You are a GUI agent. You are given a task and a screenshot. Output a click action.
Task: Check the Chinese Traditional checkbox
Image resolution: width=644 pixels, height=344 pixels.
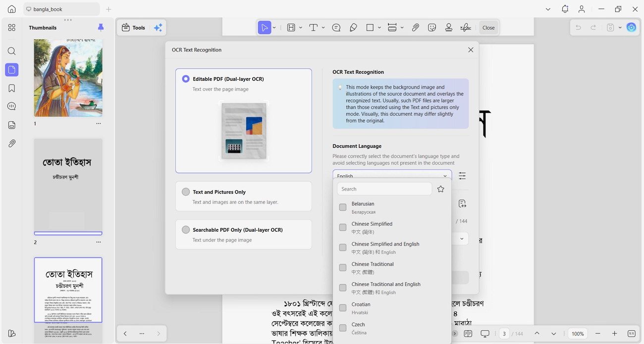click(343, 268)
